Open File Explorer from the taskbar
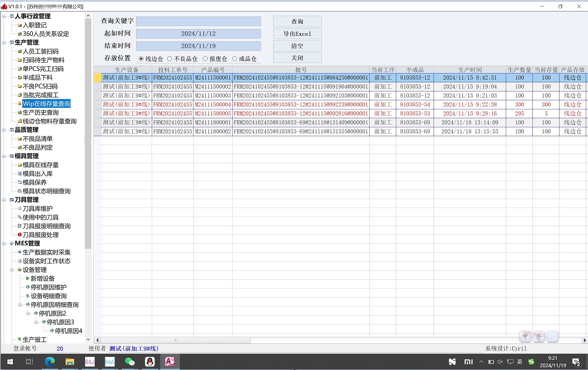The width and height of the screenshot is (588, 370). 69,362
